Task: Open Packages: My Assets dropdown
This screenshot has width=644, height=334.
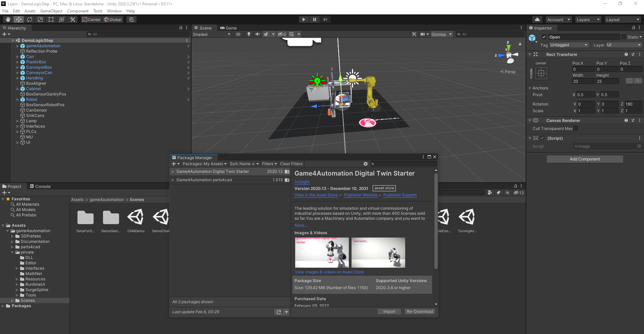Action: click(x=204, y=164)
